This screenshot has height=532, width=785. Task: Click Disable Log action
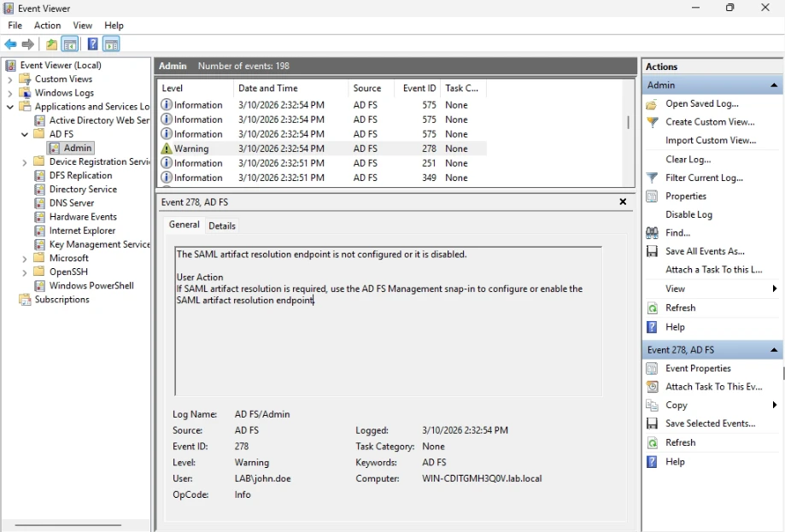pyautogui.click(x=688, y=214)
